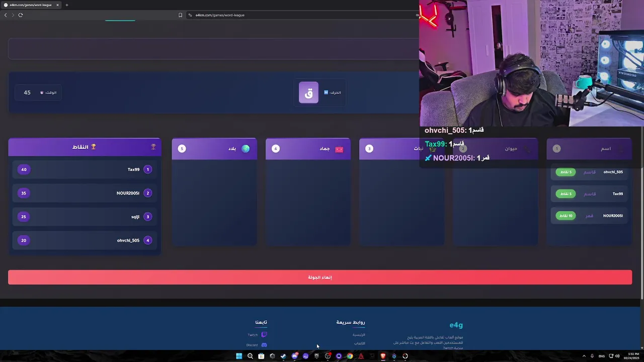Viewport: 644px width, 362px height.
Task: Open الألعاب games link in footer
Action: (360, 343)
